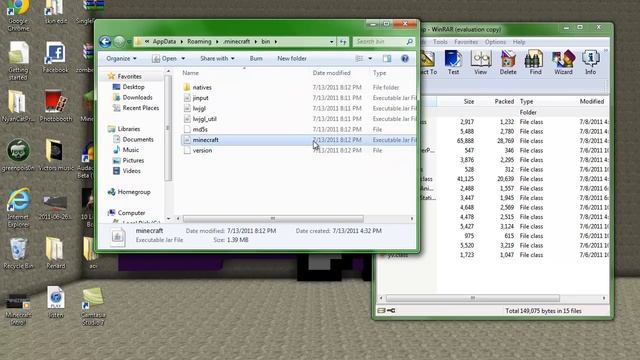The image size is (640, 360).
Task: Expand the Open button dropdown arrow
Action: pyautogui.click(x=183, y=59)
